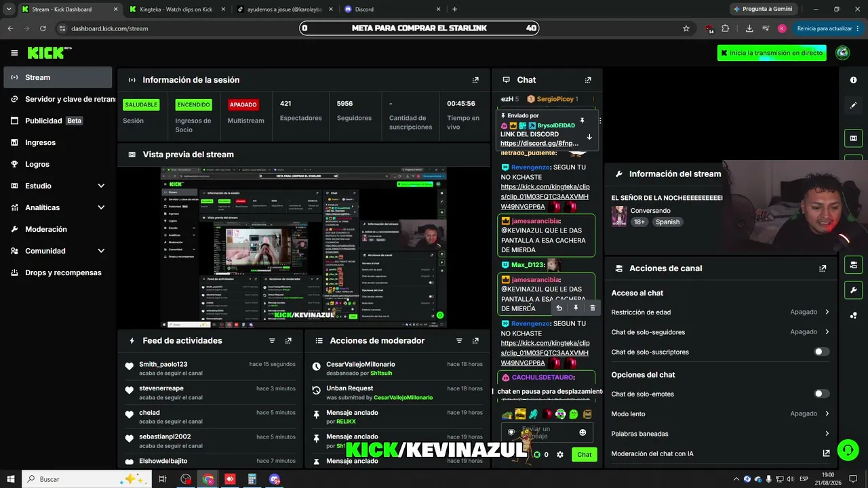The width and height of the screenshot is (868, 488).
Task: Pop out the Información de la sesión panel
Action: pos(475,80)
